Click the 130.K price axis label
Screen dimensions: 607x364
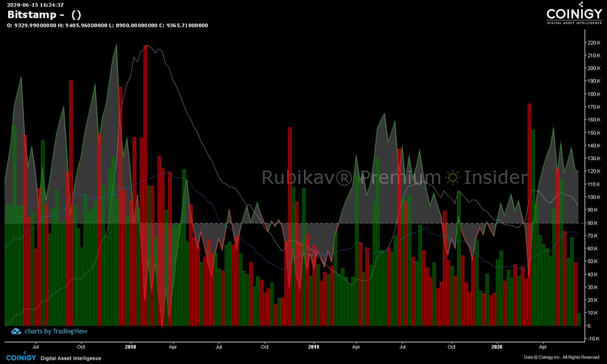point(594,158)
